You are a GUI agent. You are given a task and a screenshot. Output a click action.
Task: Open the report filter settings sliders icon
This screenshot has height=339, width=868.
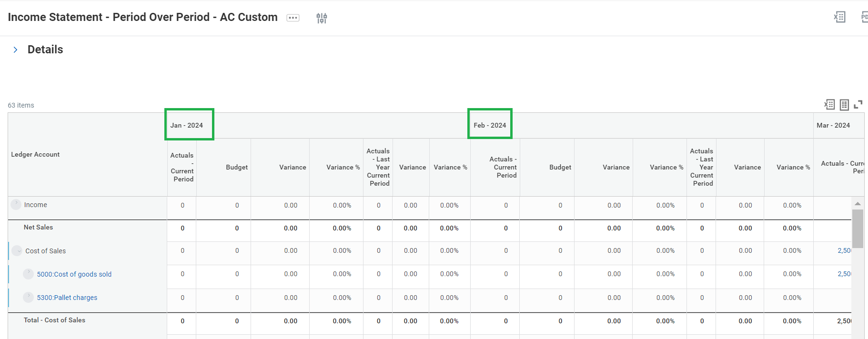click(322, 18)
